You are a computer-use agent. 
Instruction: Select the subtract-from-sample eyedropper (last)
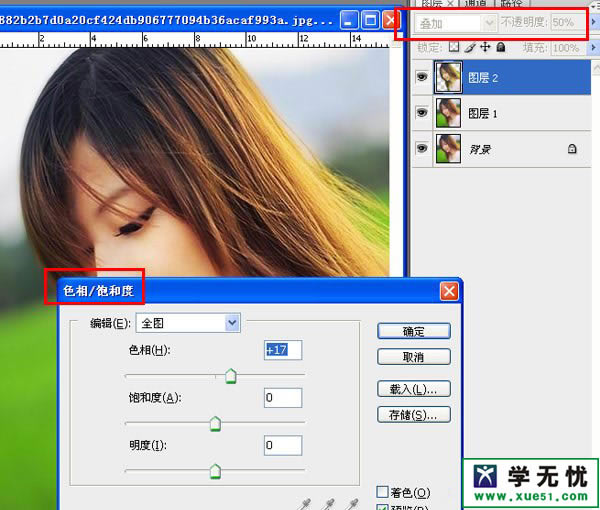(x=353, y=504)
